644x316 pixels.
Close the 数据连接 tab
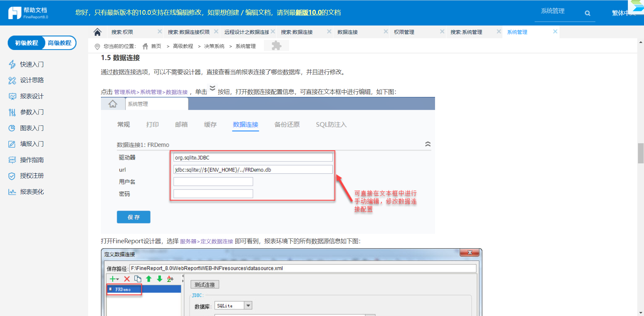(386, 32)
